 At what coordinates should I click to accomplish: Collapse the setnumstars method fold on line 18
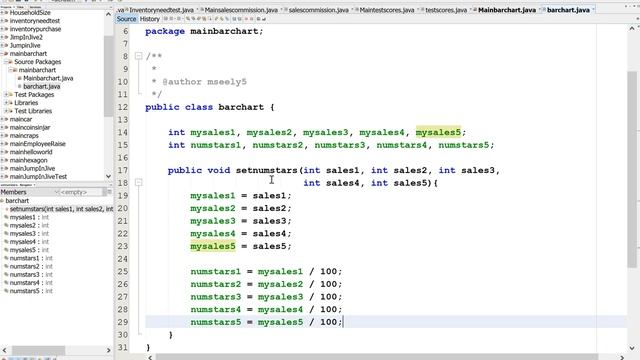(138, 182)
